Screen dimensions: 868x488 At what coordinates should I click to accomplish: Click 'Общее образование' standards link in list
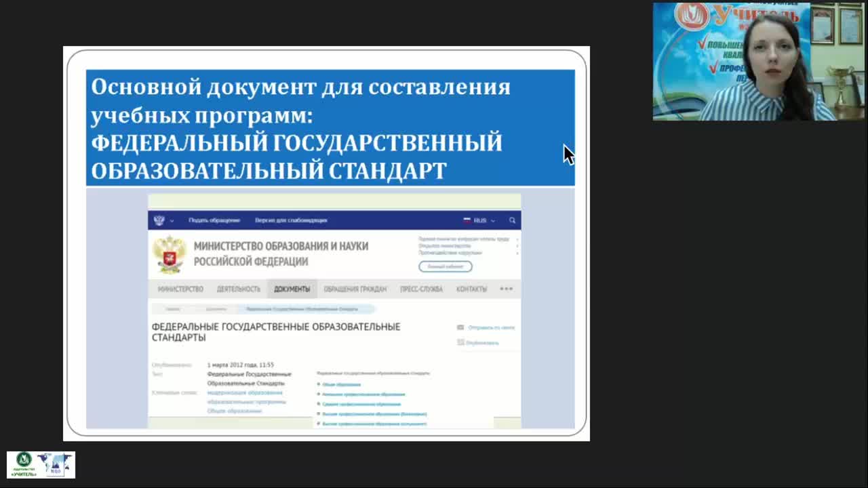coord(341,384)
